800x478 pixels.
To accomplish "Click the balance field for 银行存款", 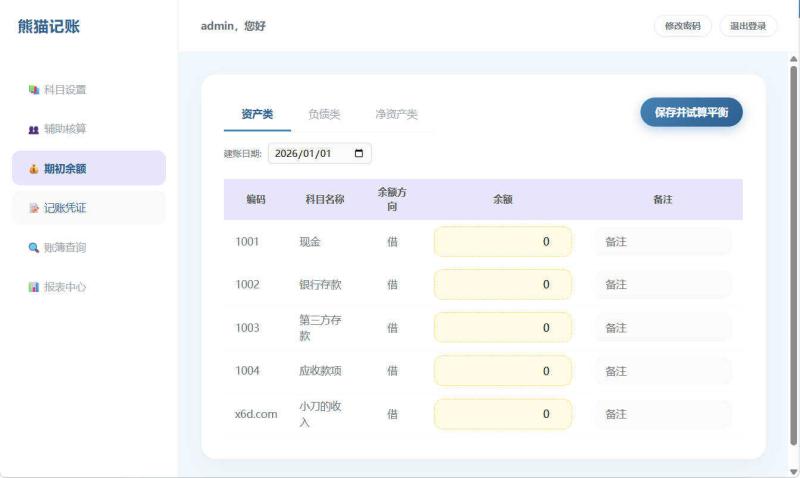I will [x=503, y=285].
